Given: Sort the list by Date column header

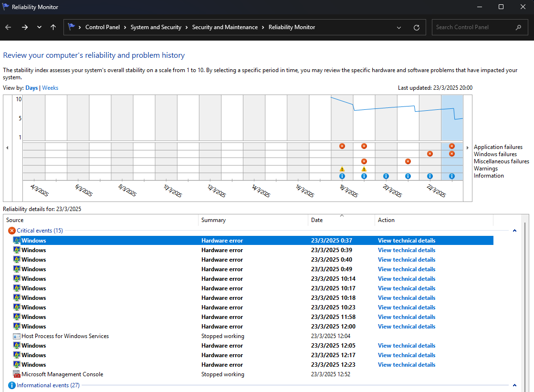Looking at the screenshot, I should tap(341, 220).
